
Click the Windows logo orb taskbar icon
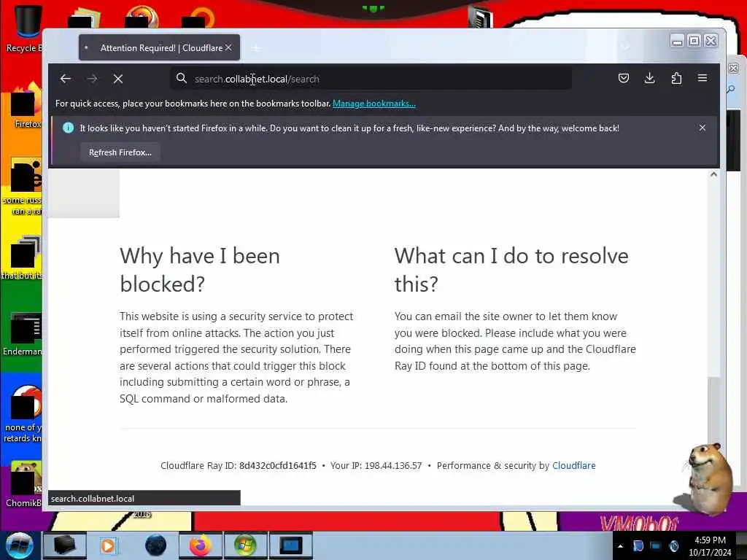tap(245, 545)
